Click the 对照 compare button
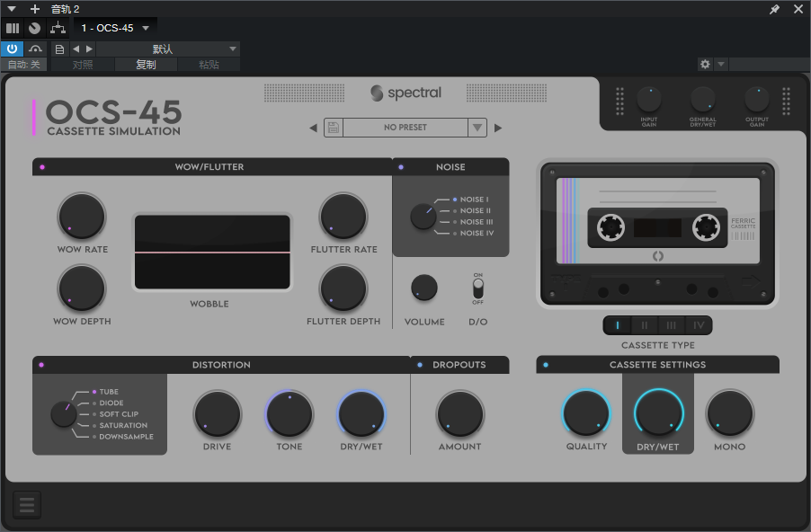This screenshot has width=811, height=532. pos(83,65)
